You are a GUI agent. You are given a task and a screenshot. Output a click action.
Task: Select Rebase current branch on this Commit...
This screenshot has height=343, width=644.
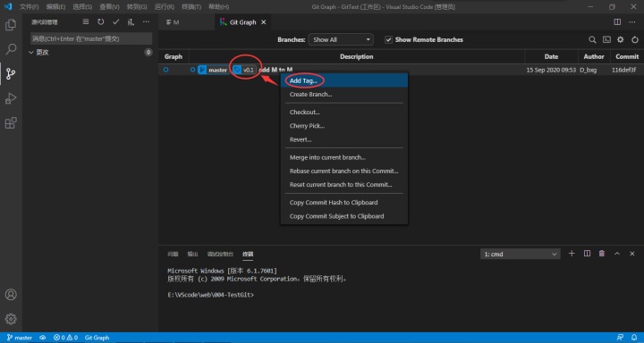(344, 171)
